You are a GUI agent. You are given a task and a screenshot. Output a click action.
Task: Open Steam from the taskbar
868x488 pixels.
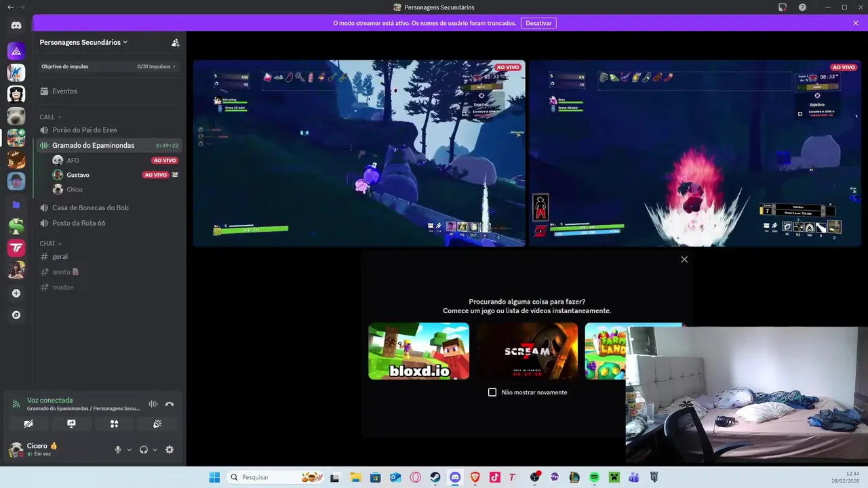coord(435,477)
